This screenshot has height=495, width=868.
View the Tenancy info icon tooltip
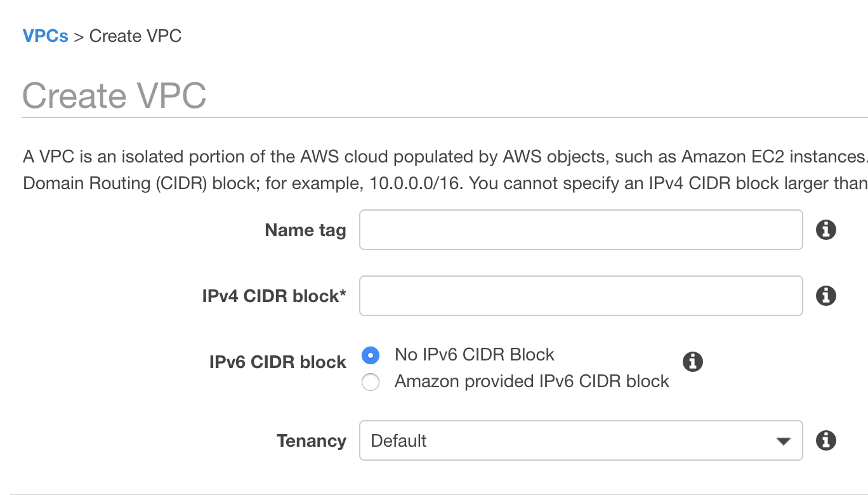tap(825, 440)
